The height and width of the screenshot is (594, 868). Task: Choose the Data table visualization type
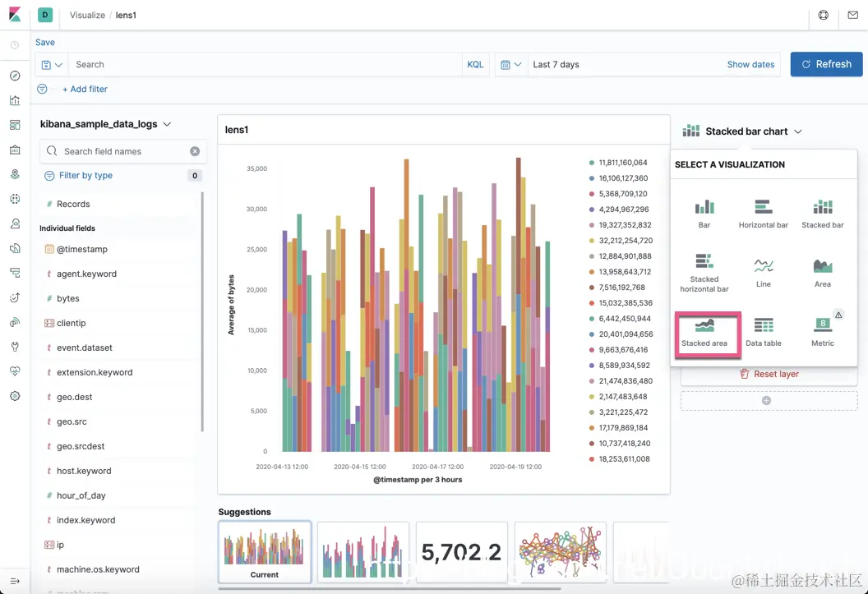tap(764, 333)
